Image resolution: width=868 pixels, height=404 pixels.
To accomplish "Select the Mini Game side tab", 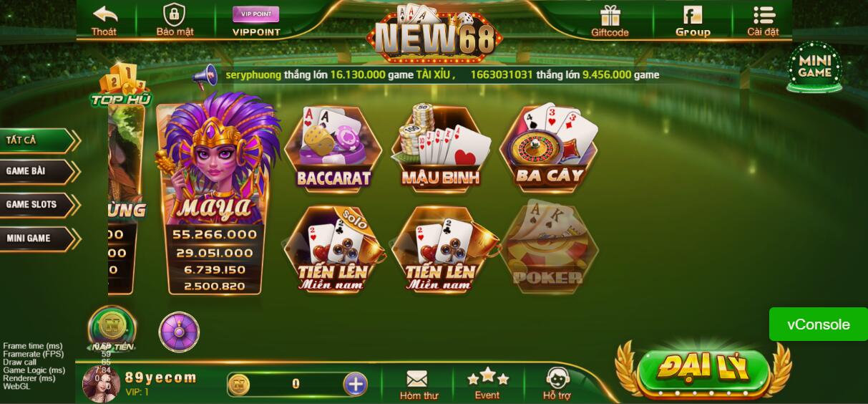I will coord(38,239).
